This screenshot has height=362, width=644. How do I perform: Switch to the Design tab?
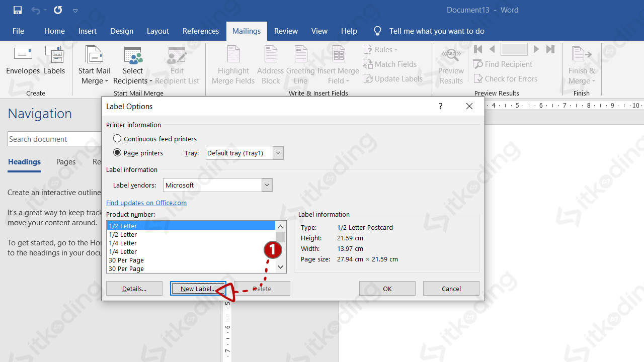pyautogui.click(x=122, y=31)
